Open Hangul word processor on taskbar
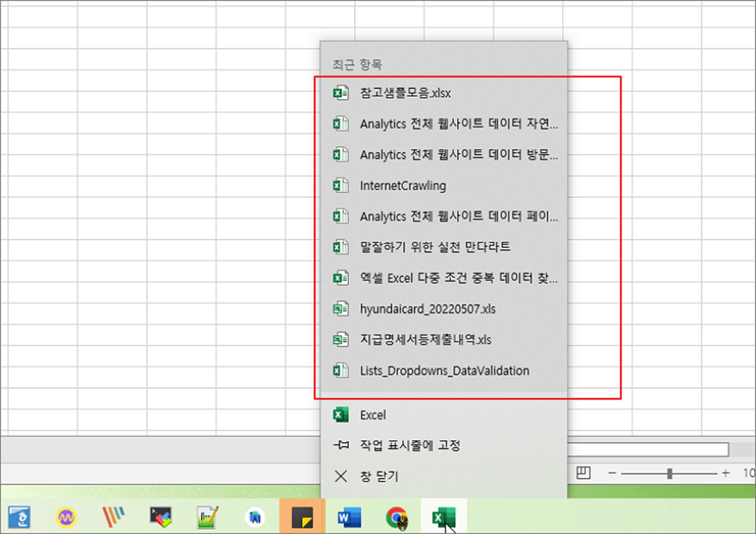Screen dimensions: 756x534 tap(19, 517)
